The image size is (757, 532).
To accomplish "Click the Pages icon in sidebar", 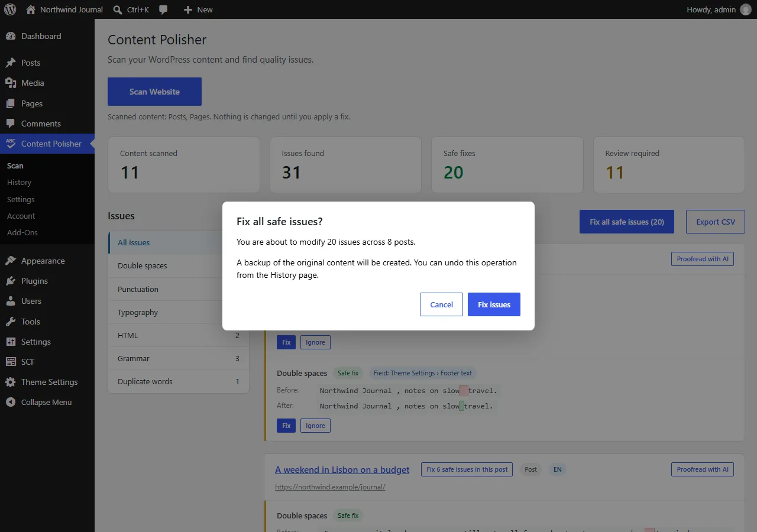I will point(11,103).
